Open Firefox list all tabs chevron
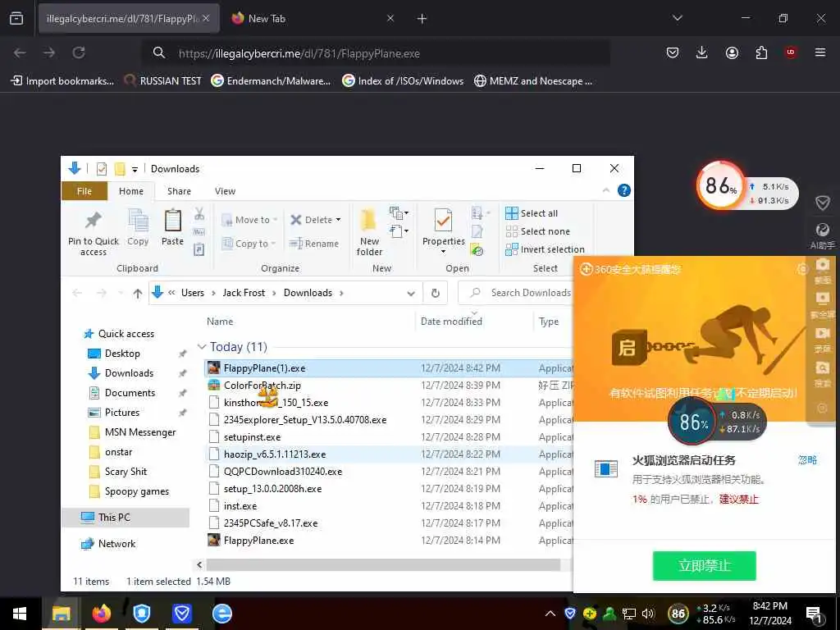The width and height of the screenshot is (840, 630). tap(678, 18)
